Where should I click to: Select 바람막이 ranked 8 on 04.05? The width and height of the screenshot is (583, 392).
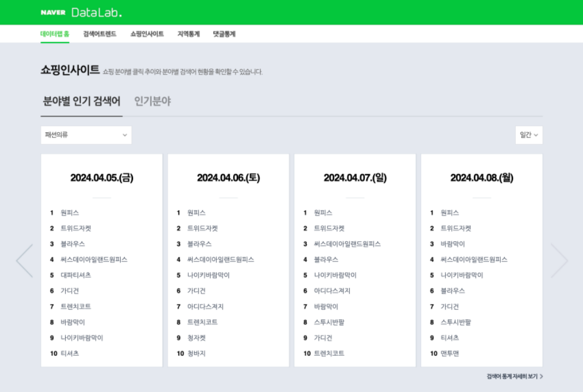pyautogui.click(x=73, y=322)
